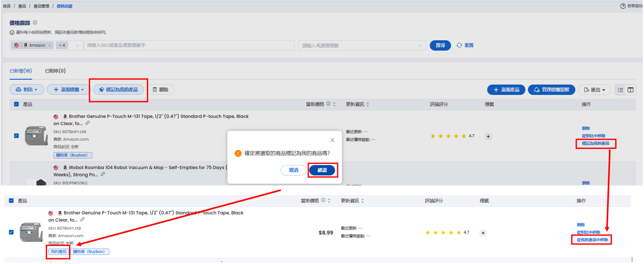Viewport: 644px width, 264px height.
Task: Switch to column view icon
Action: (x=630, y=90)
